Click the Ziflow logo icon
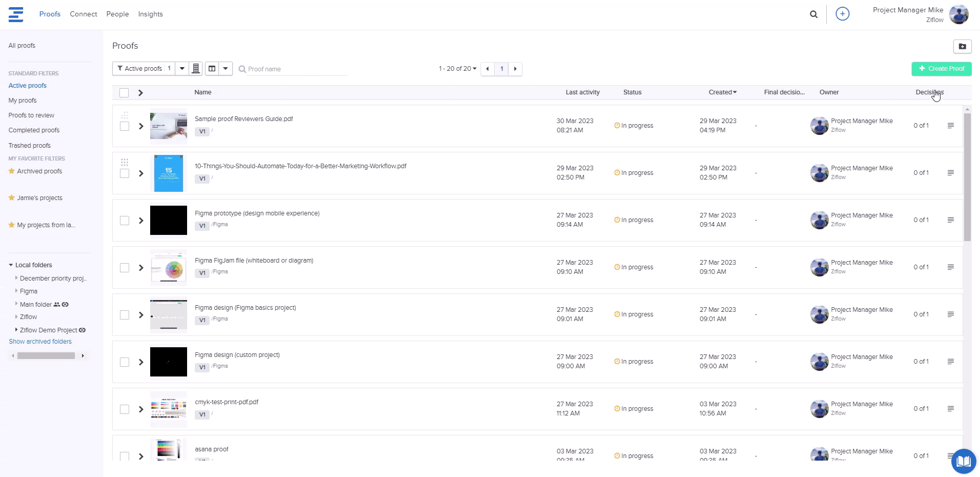This screenshot has width=980, height=477. (16, 14)
